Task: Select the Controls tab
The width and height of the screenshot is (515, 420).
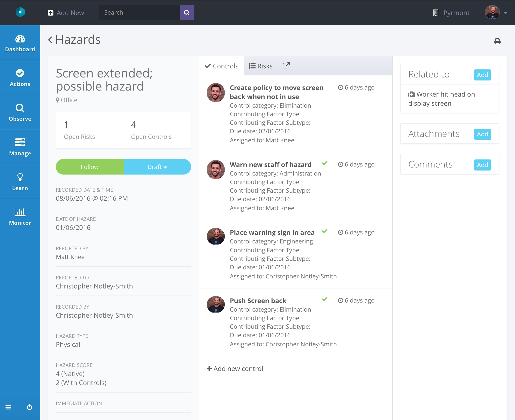Action: (222, 66)
